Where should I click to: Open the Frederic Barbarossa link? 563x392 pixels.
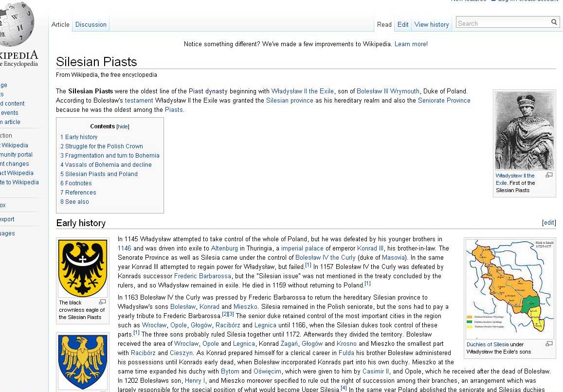(x=202, y=276)
